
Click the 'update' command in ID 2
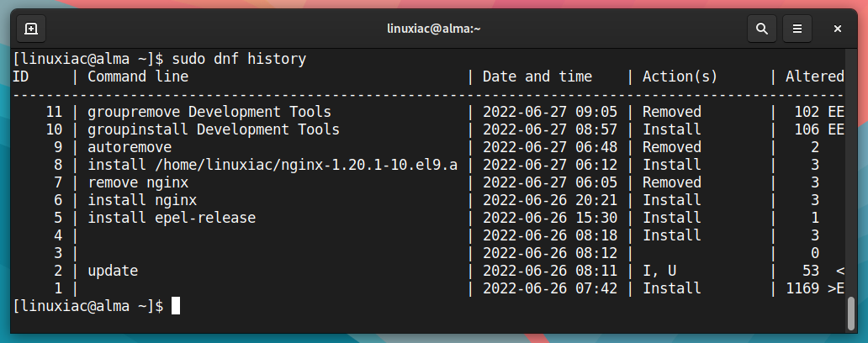click(x=113, y=271)
